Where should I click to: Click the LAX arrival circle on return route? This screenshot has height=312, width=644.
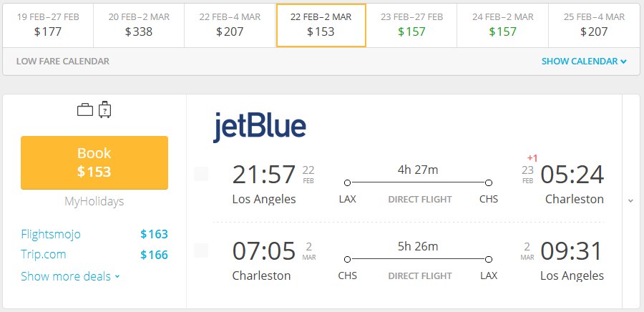pos(488,260)
